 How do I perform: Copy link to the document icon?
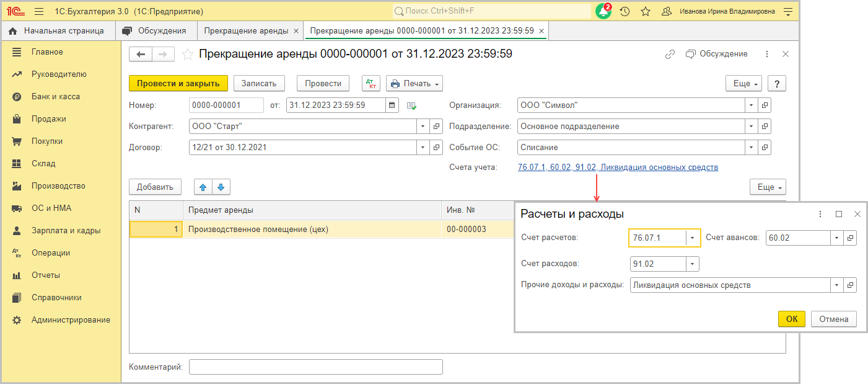[x=670, y=55]
